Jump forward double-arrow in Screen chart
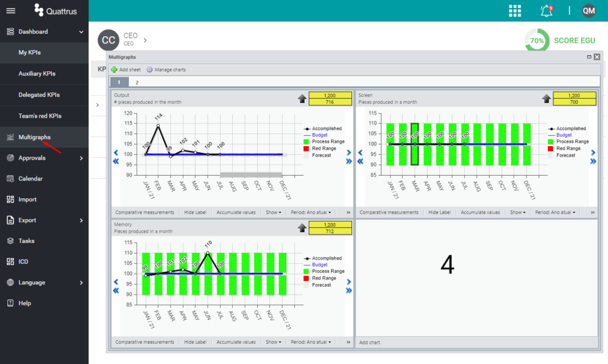608x364 pixels. click(x=593, y=162)
